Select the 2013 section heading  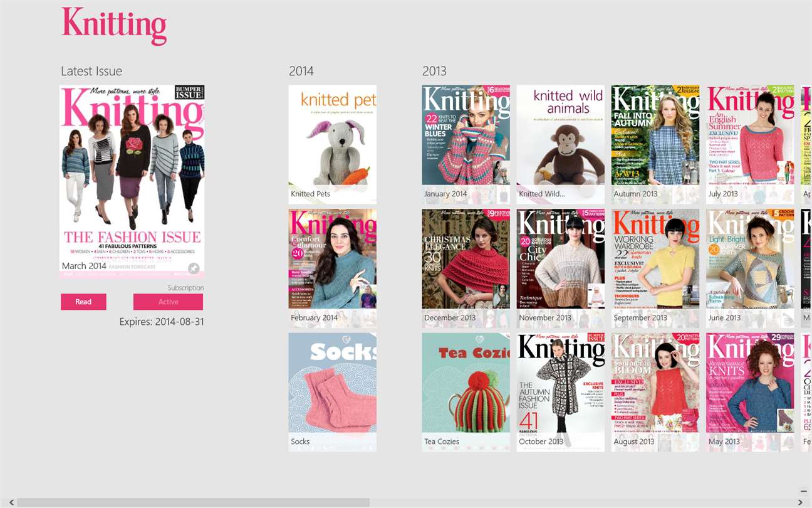pos(434,71)
